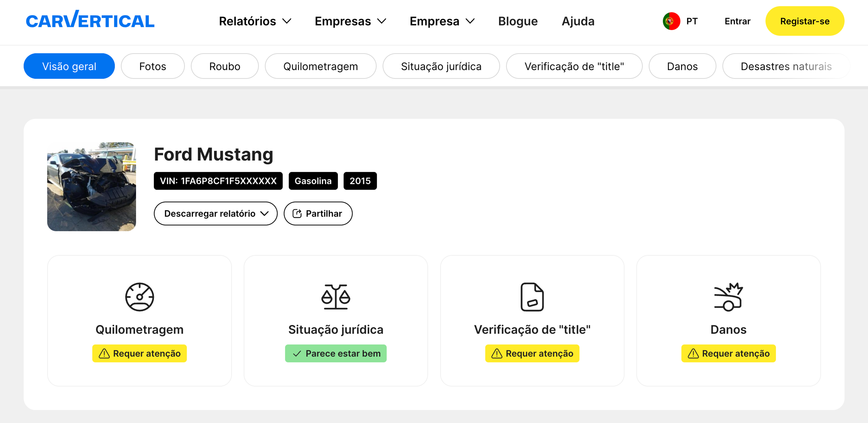The height and width of the screenshot is (423, 868).
Task: Click the Parece estar bem badge
Action: [x=336, y=353]
